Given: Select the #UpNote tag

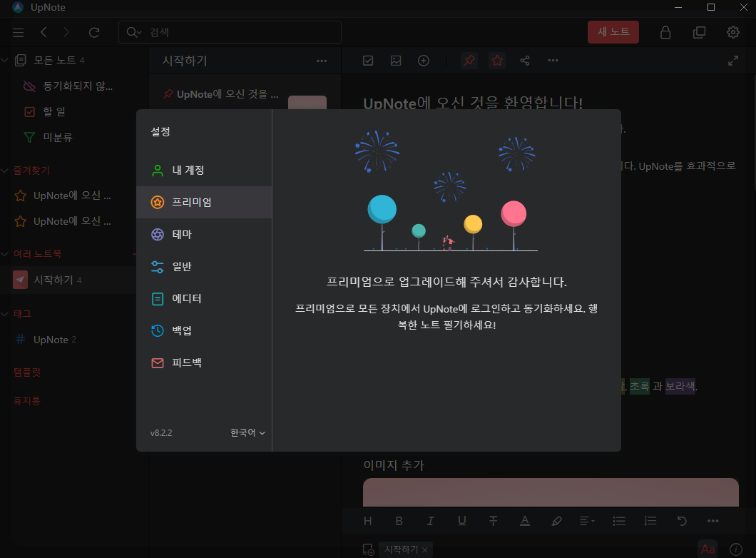Looking at the screenshot, I should tap(46, 340).
